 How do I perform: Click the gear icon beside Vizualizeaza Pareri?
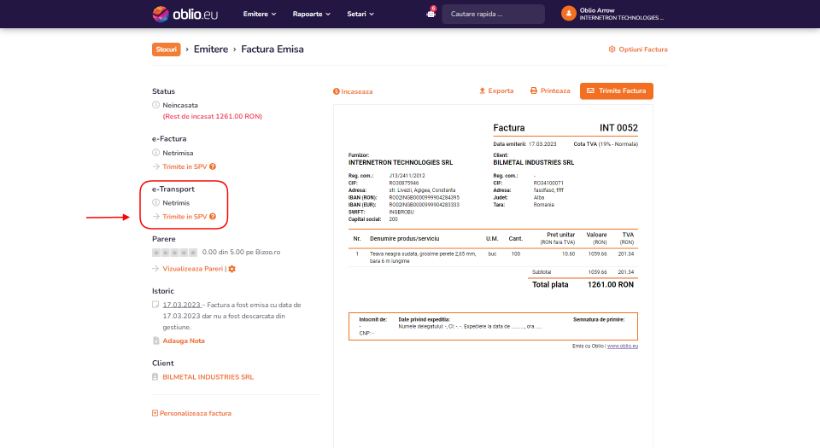coord(232,269)
